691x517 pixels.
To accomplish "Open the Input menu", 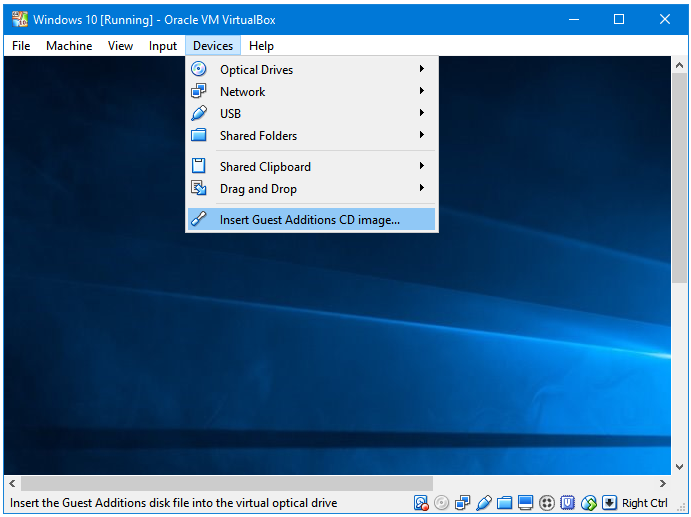I will click(x=163, y=46).
